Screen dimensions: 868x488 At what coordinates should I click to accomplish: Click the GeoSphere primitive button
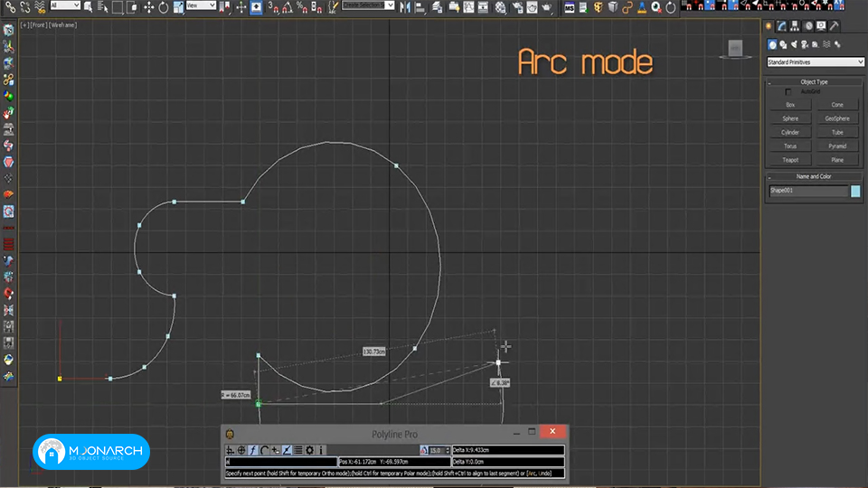[x=837, y=118]
